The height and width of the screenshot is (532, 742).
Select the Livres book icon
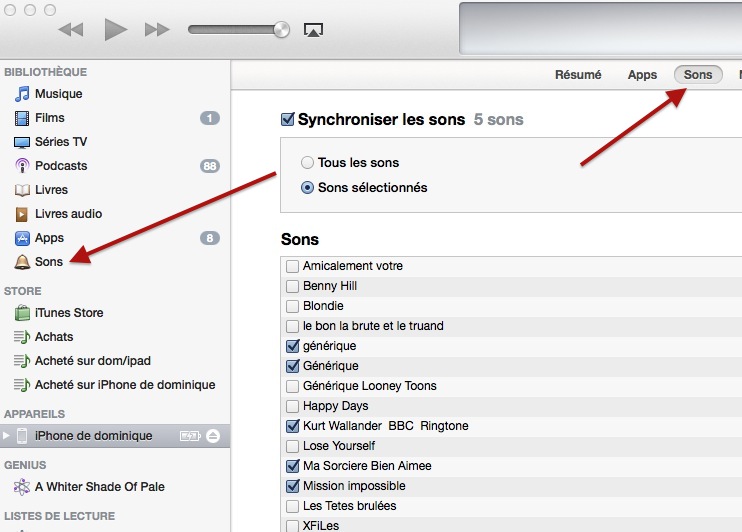coord(22,190)
